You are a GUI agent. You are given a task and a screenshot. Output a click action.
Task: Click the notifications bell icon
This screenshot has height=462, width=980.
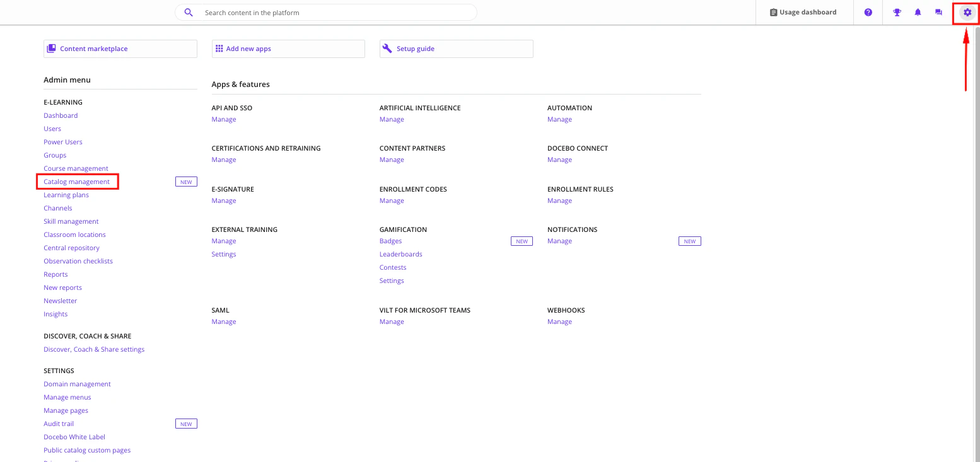coord(918,12)
